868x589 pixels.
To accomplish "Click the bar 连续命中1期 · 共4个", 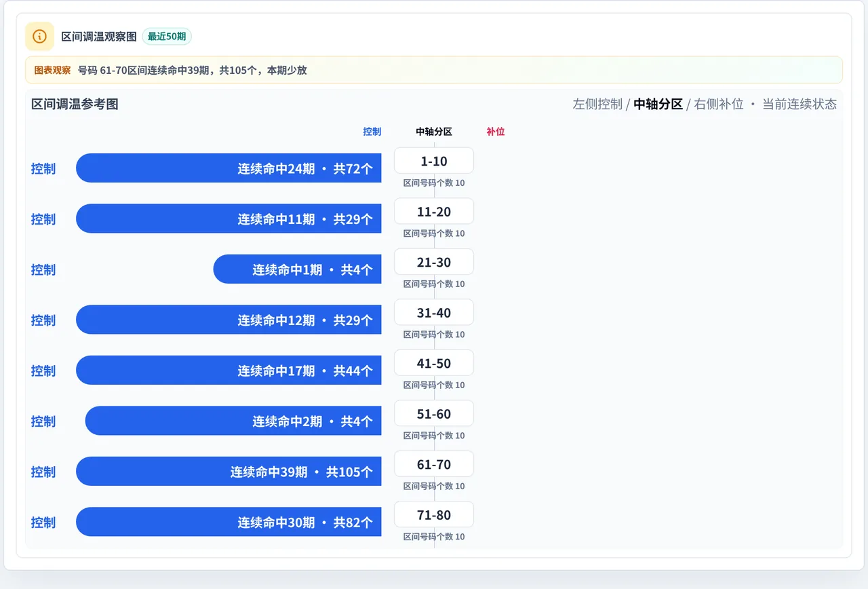I will [x=297, y=269].
